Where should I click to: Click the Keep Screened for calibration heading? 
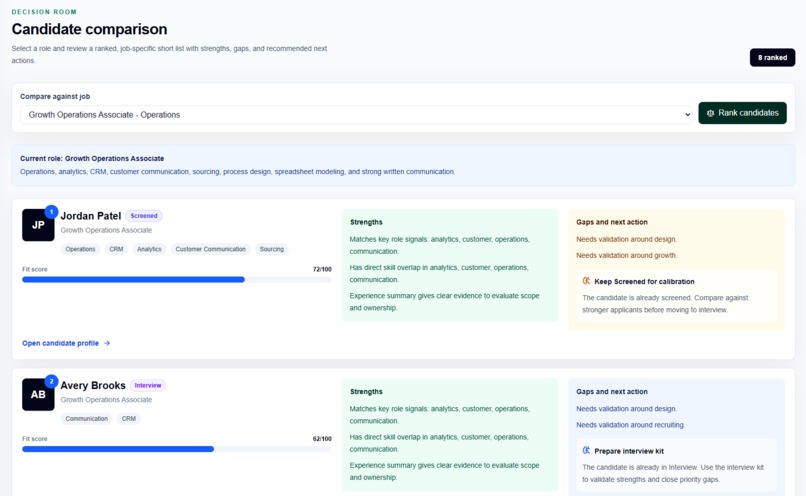pyautogui.click(x=644, y=282)
